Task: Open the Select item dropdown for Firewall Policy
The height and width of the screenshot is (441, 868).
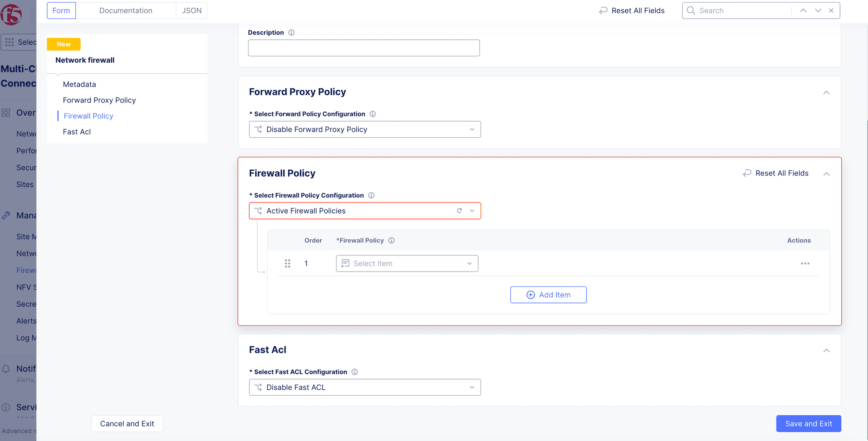Action: 406,263
